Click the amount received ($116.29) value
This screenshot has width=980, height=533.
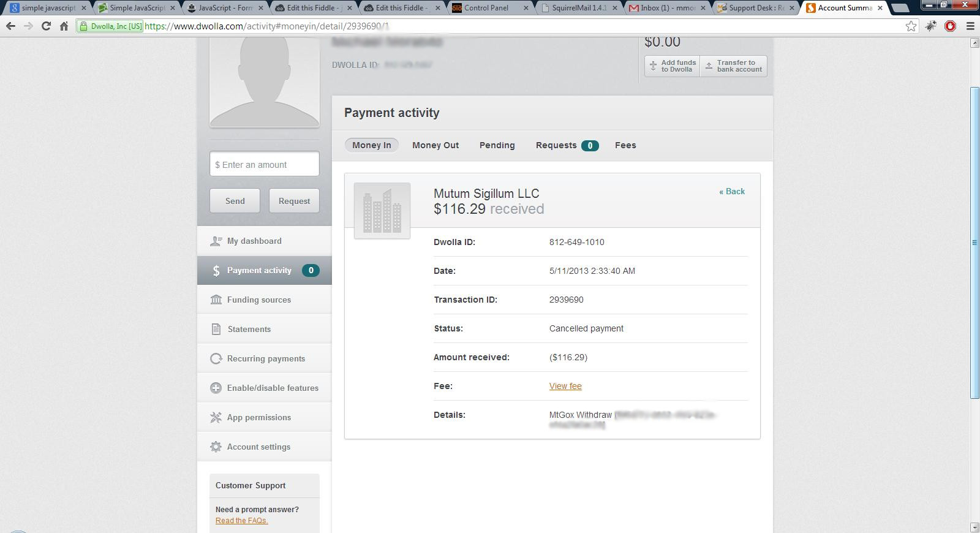[568, 357]
